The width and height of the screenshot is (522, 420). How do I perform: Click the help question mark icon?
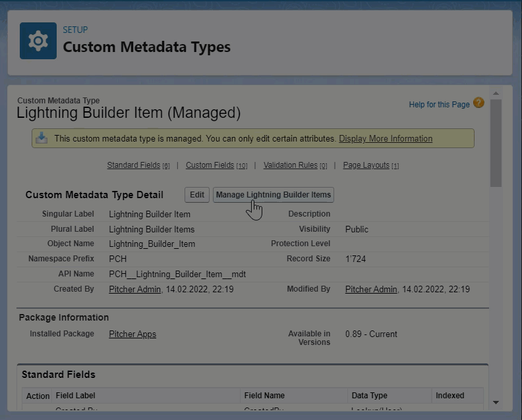pyautogui.click(x=478, y=103)
